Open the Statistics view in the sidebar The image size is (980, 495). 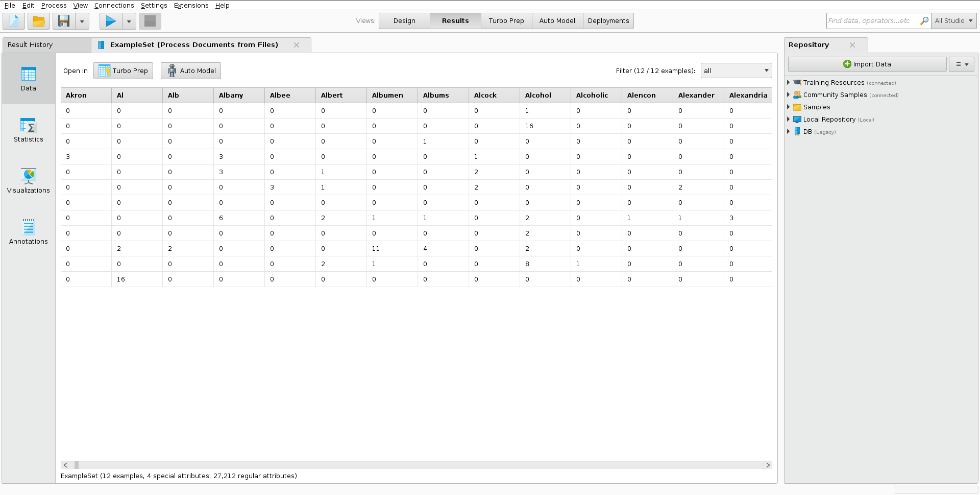29,130
